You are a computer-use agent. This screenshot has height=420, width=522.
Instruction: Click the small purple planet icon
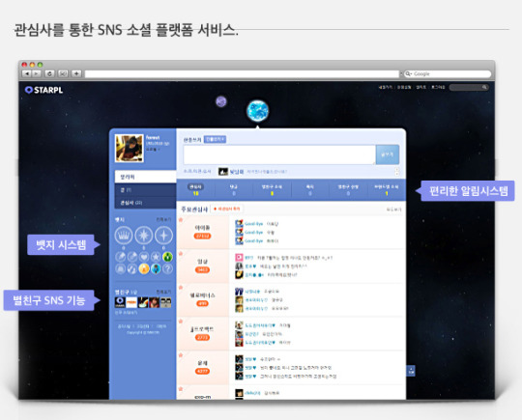[x=221, y=101]
